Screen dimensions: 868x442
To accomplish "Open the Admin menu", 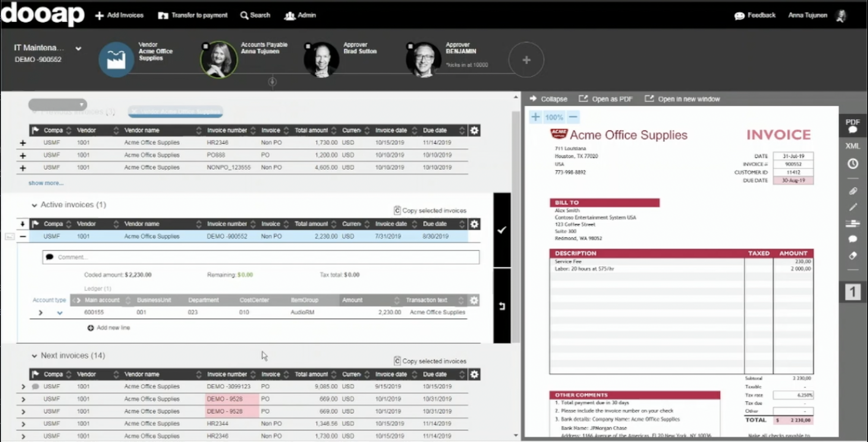I will tap(300, 15).
